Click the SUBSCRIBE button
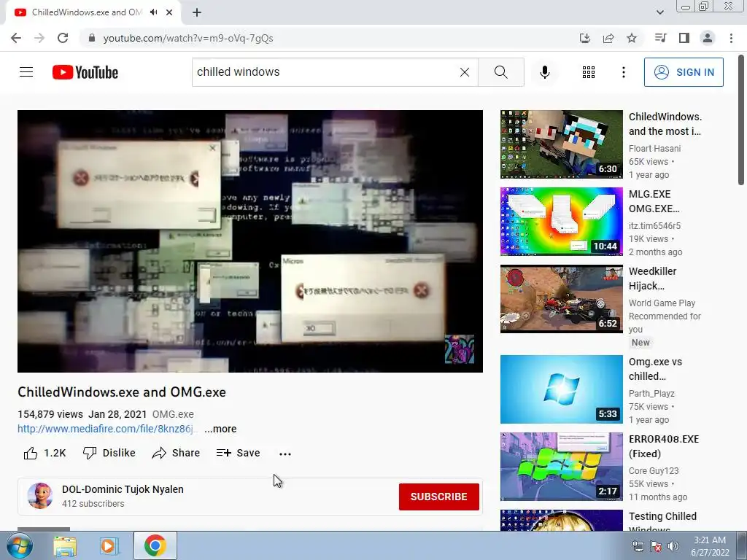 pyautogui.click(x=438, y=497)
